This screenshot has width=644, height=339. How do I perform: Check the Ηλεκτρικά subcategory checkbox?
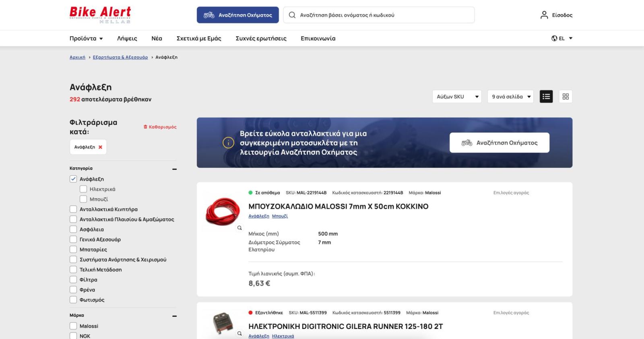point(83,189)
